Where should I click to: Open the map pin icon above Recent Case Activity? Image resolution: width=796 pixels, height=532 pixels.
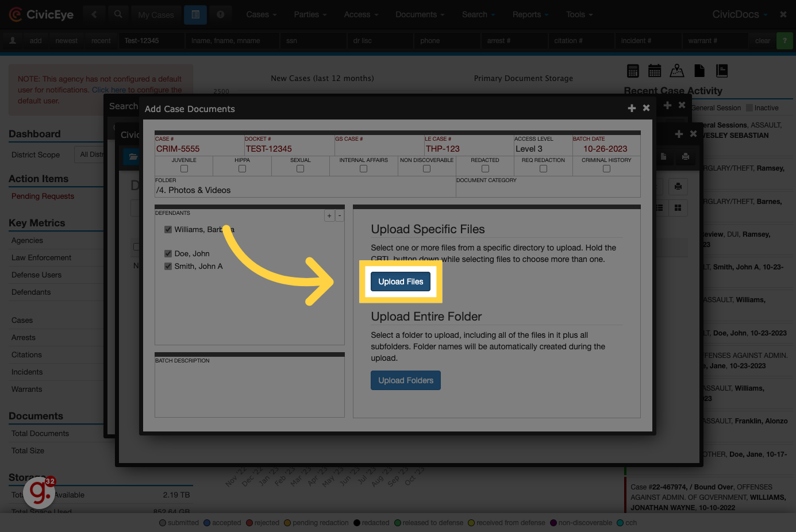pyautogui.click(x=677, y=71)
